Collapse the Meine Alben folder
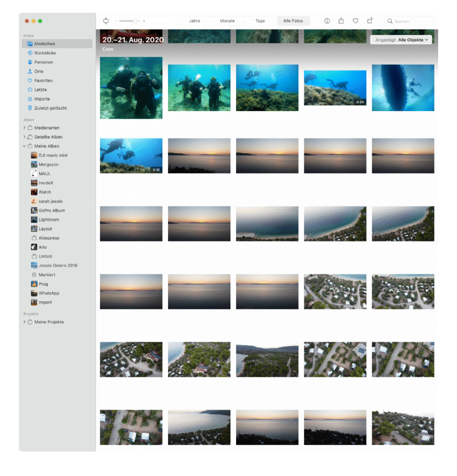Image resolution: width=457 pixels, height=476 pixels. tap(25, 146)
